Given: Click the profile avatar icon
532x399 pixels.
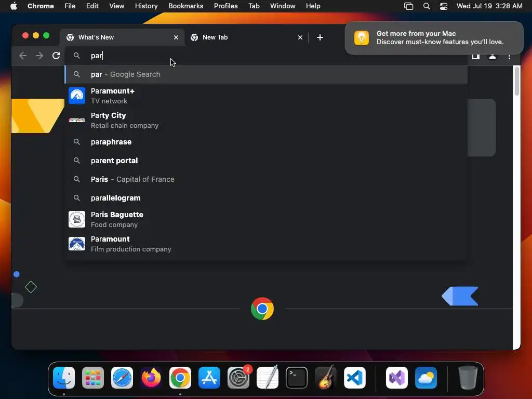Looking at the screenshot, I should pos(493,56).
